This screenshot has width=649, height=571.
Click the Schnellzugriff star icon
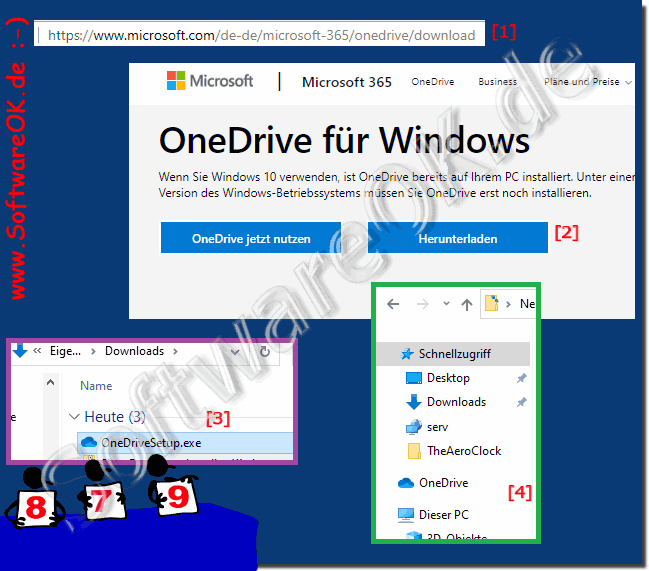(407, 354)
